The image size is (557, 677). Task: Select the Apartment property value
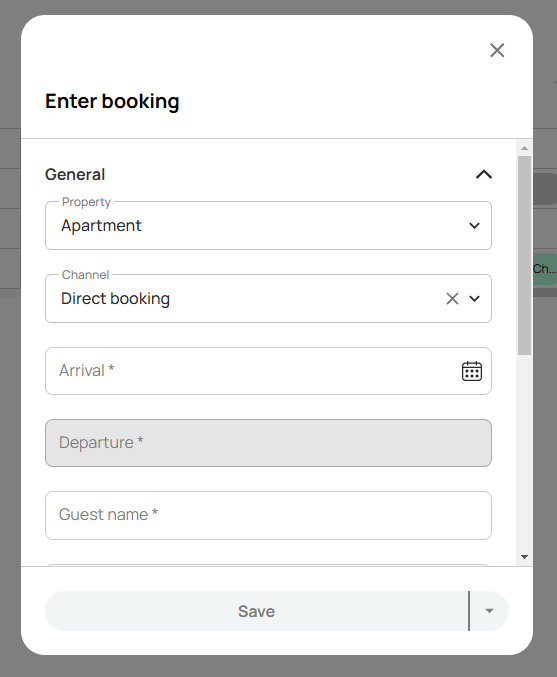[x=101, y=225]
